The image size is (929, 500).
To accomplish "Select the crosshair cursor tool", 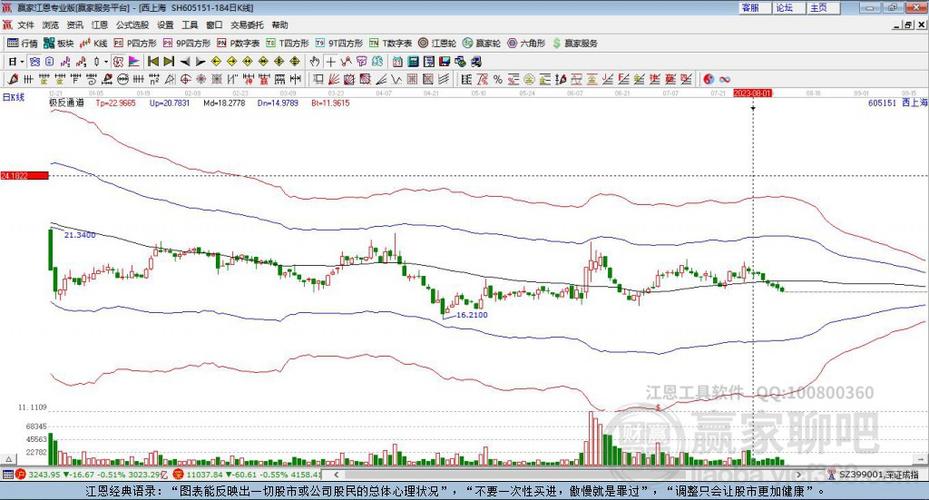I will [x=331, y=62].
